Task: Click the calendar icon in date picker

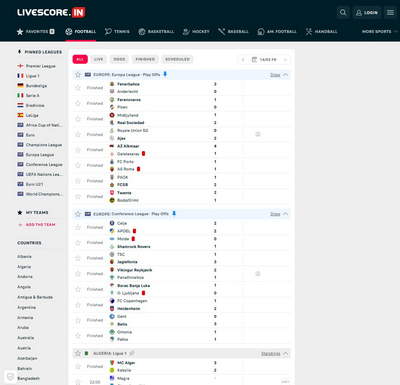Action: point(254,59)
